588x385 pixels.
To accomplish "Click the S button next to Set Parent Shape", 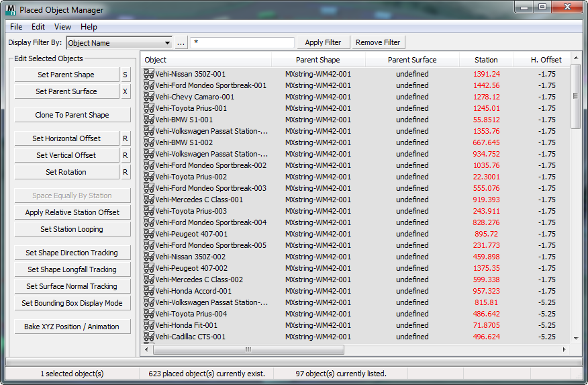I will 126,75.
